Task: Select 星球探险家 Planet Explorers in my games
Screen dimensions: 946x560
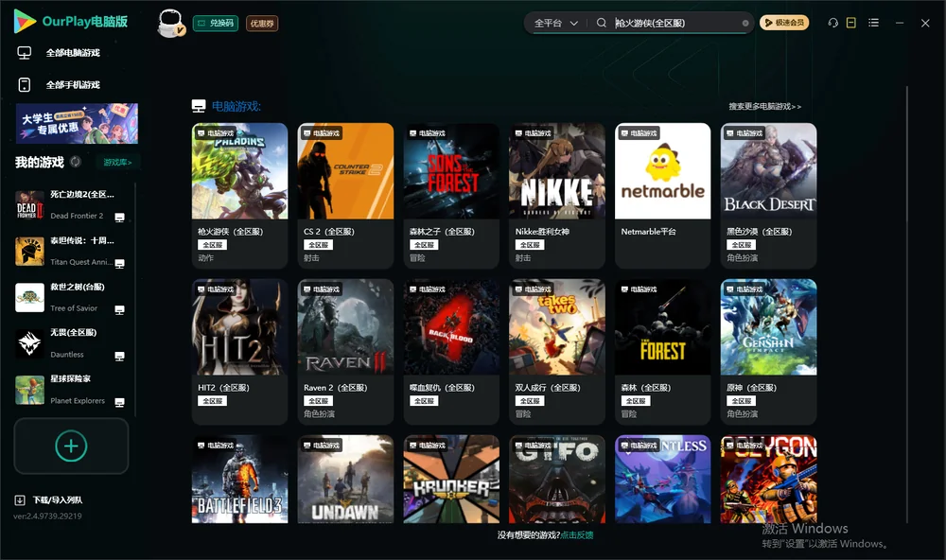Action: [x=73, y=390]
